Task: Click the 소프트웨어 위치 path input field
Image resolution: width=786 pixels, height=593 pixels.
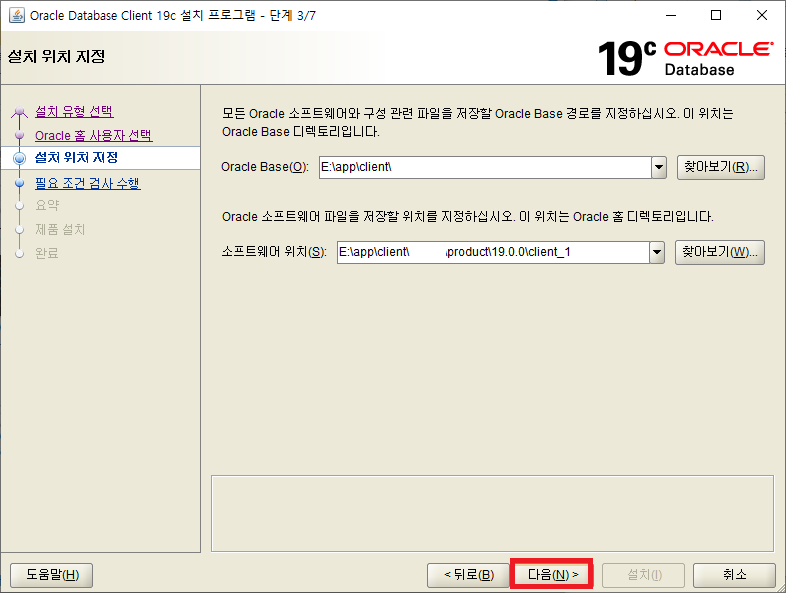Action: pos(493,253)
